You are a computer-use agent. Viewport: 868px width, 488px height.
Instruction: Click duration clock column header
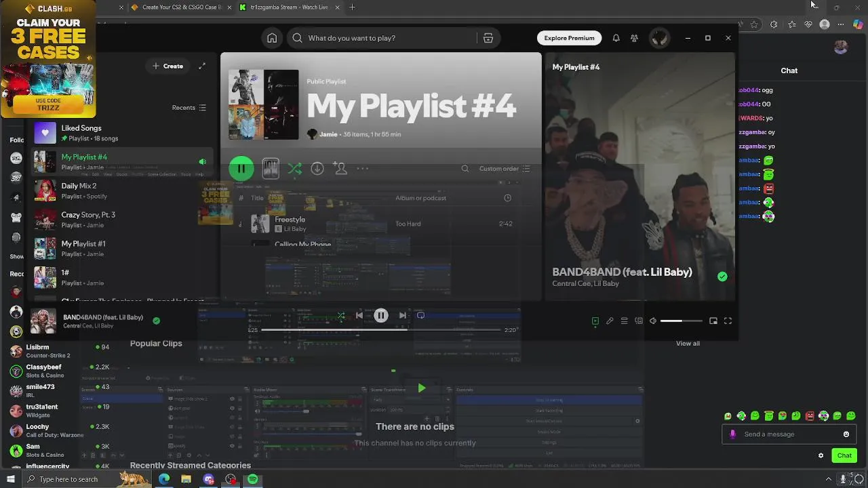pos(507,198)
